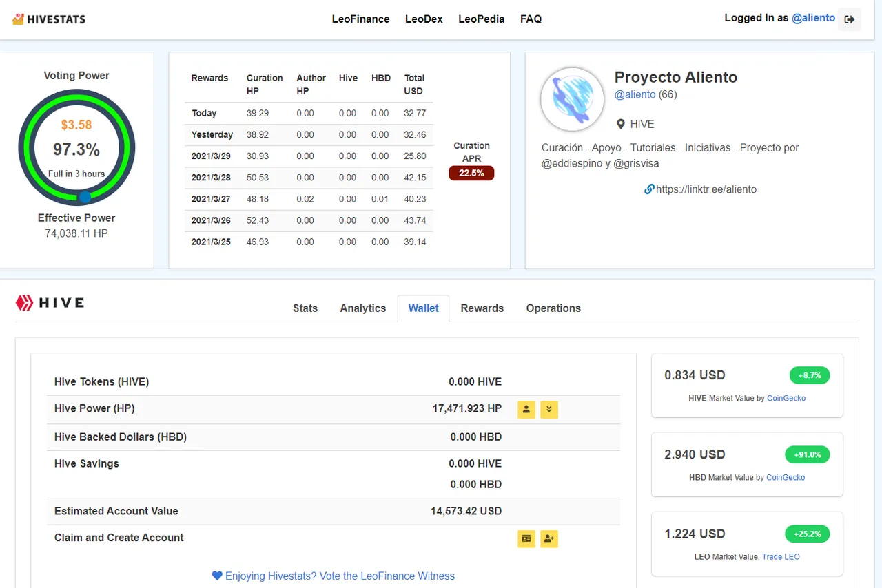Click the 0.000 HIVE value in Hive Tokens row
882x588 pixels.
coord(475,381)
